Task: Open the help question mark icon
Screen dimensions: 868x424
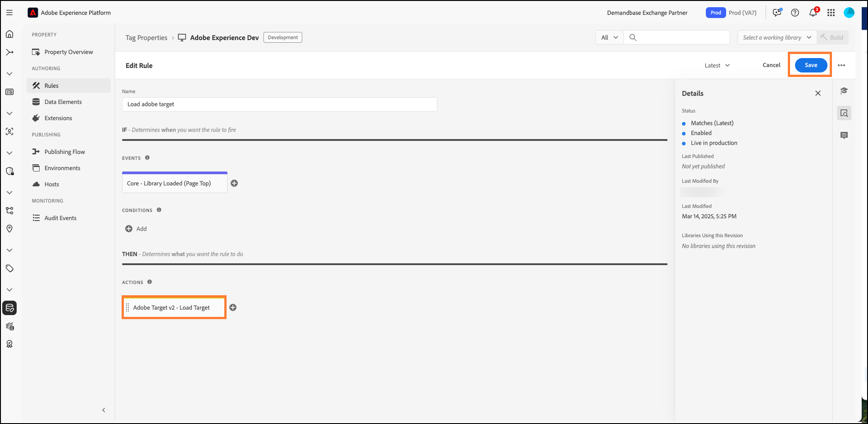Action: click(795, 13)
